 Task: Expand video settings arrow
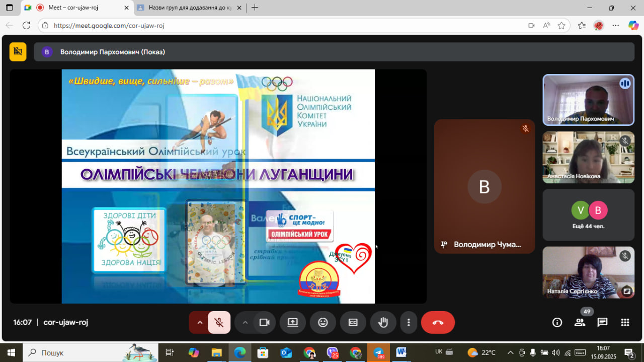coord(245,323)
